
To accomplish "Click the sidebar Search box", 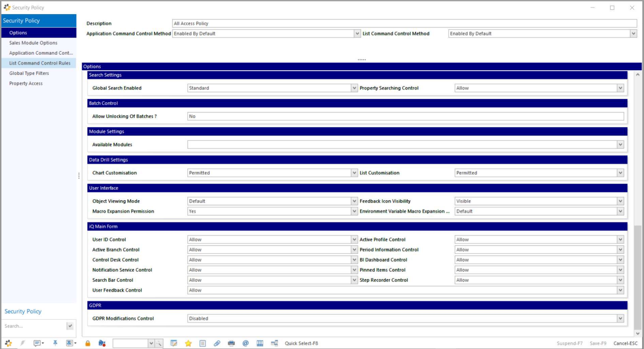I will click(x=35, y=326).
